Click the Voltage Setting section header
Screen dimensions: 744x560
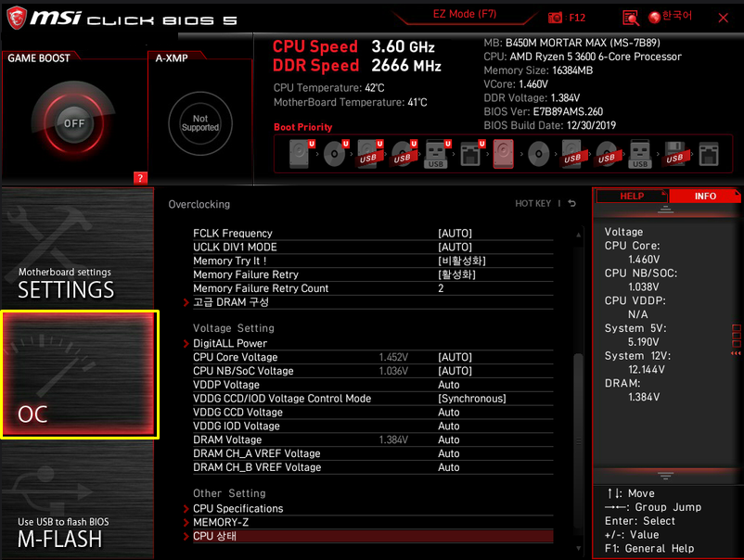tap(234, 328)
